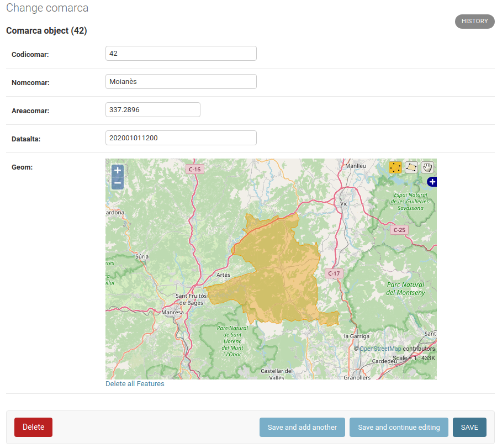Zoom out on the map
This screenshot has height=448, width=497.
pos(117,183)
